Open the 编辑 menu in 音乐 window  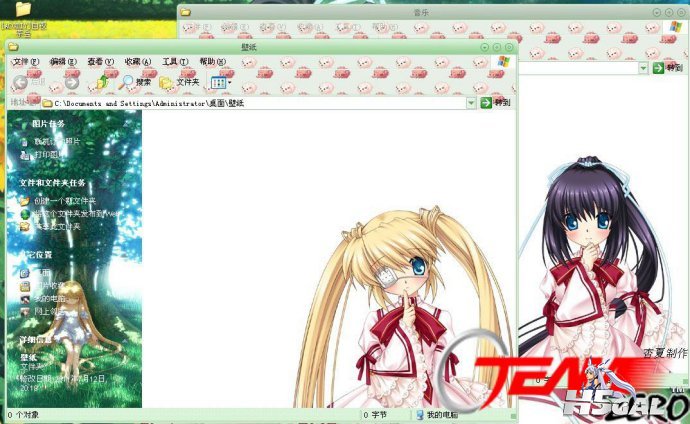(235, 28)
